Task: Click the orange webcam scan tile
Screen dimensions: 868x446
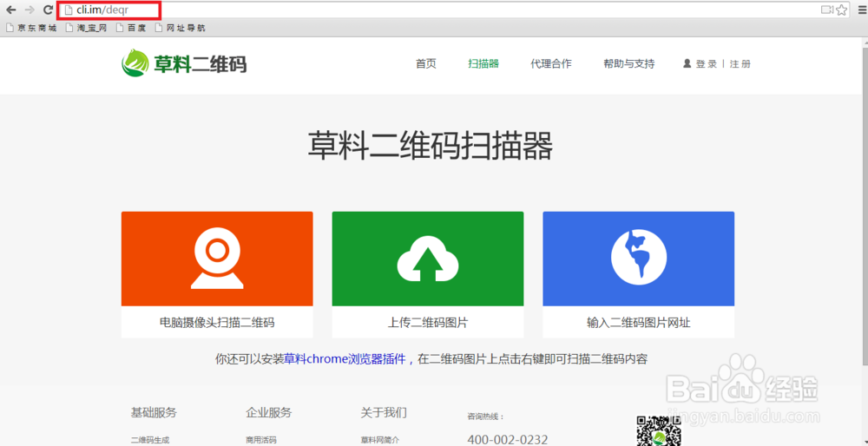Action: [x=217, y=259]
